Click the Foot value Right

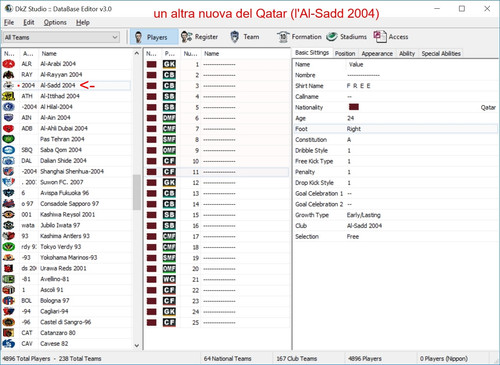tap(354, 129)
